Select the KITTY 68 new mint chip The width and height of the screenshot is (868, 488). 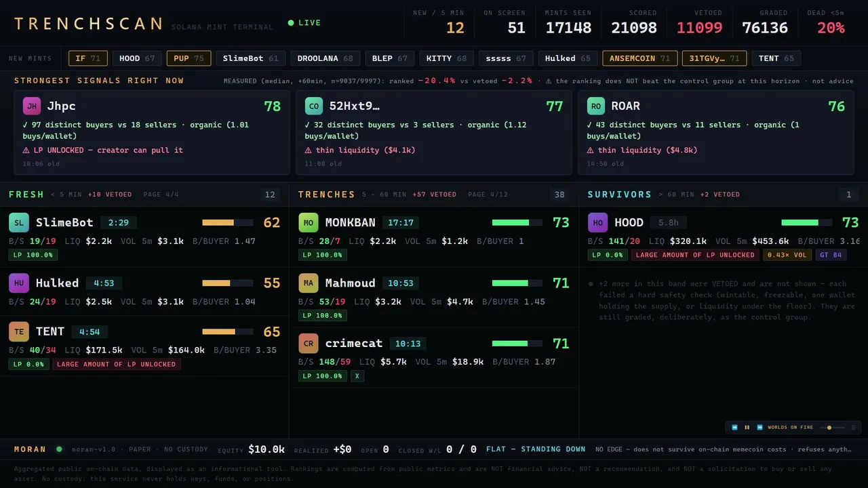tap(446, 58)
